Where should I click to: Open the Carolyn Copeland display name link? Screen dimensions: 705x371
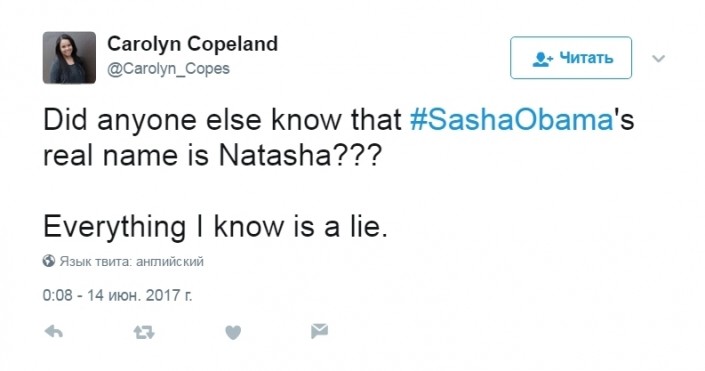pos(192,44)
